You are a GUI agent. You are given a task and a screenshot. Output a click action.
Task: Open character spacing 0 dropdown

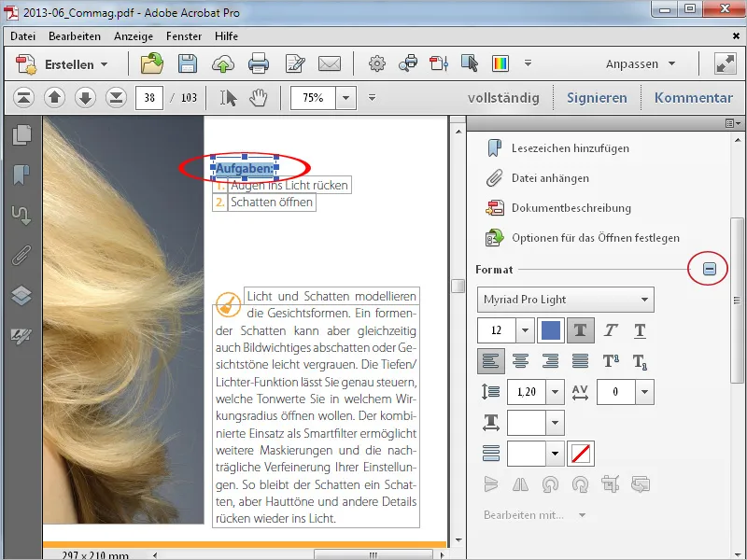pyautogui.click(x=644, y=392)
